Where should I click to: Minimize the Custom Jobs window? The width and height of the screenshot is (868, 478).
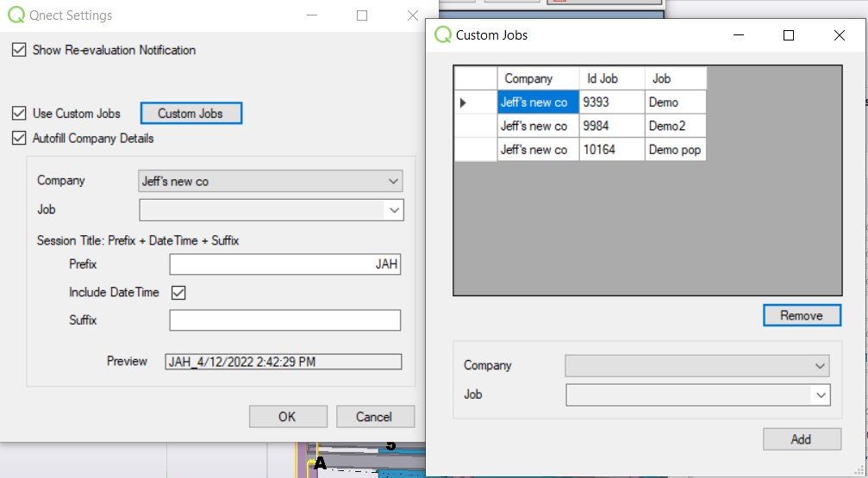point(739,35)
